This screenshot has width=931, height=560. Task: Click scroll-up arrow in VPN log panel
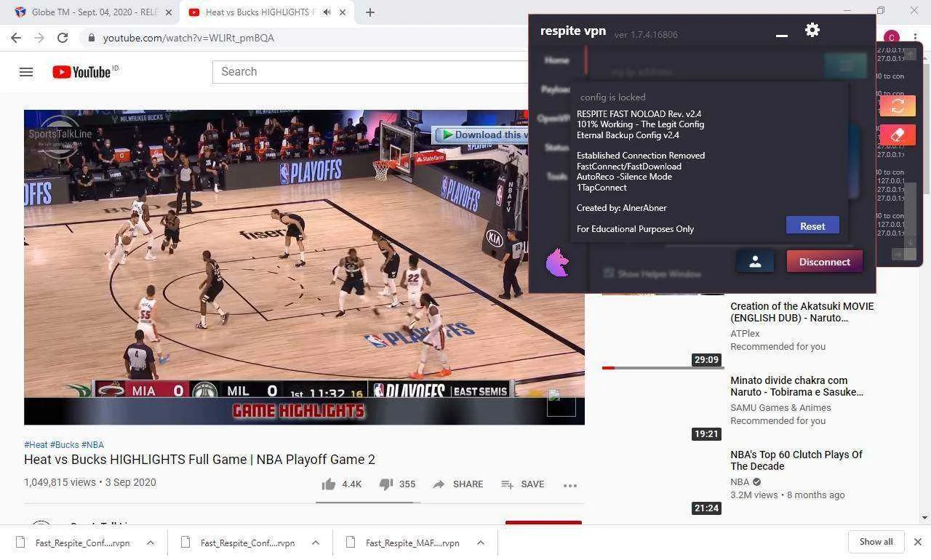point(910,55)
